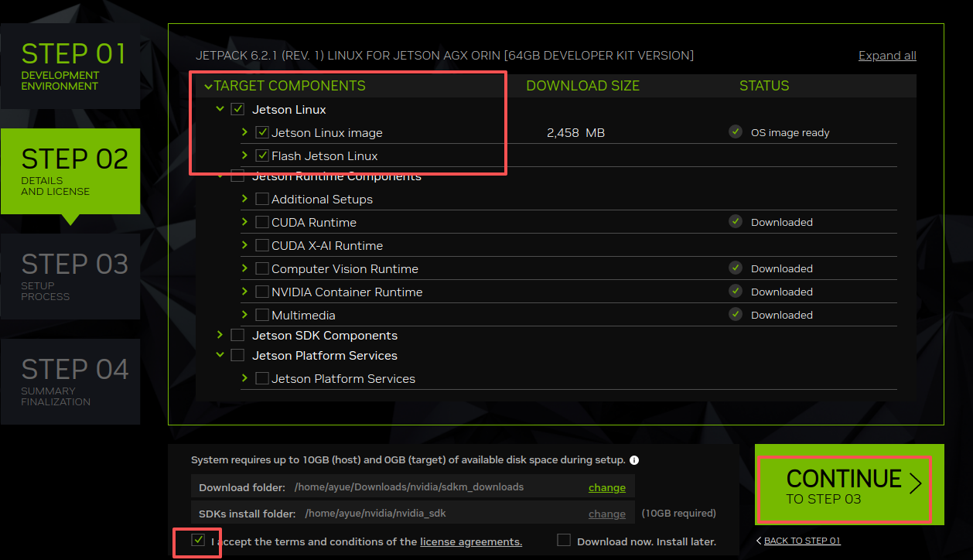The width and height of the screenshot is (973, 560).
Task: Enable the Additional Setups checkbox
Action: [x=262, y=199]
